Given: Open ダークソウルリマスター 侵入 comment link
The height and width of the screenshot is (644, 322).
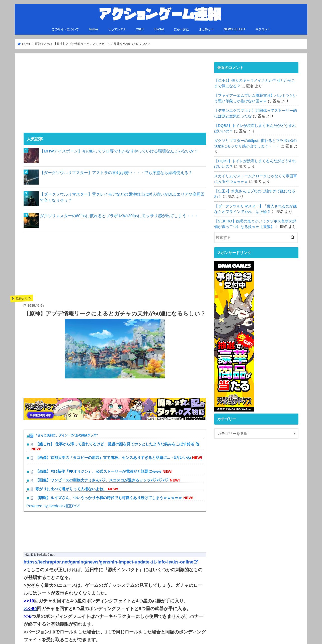Looking at the screenshot, I should 255,209.
